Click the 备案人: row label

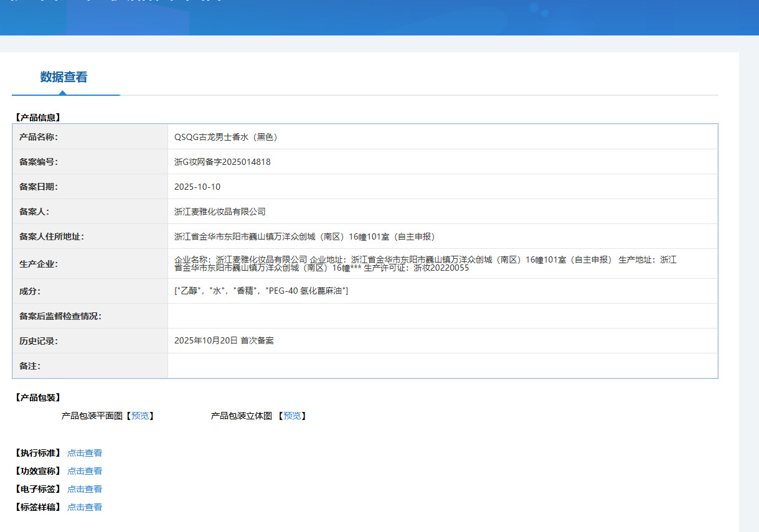tap(34, 212)
